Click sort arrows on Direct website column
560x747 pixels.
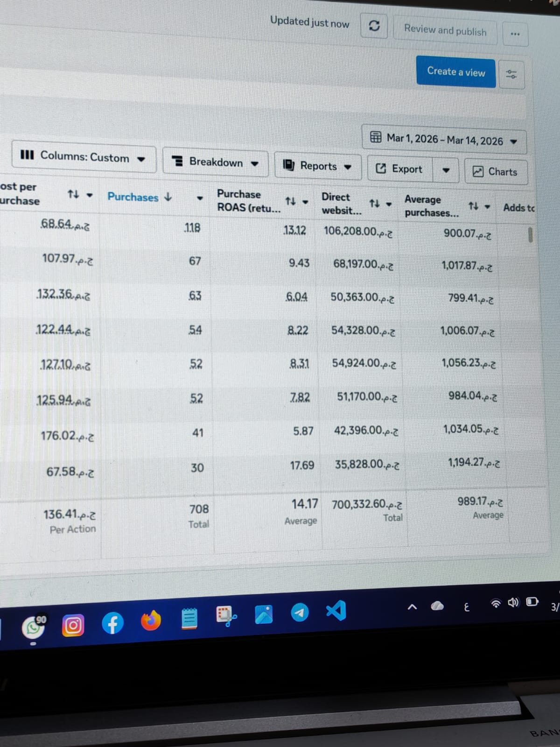(x=374, y=204)
